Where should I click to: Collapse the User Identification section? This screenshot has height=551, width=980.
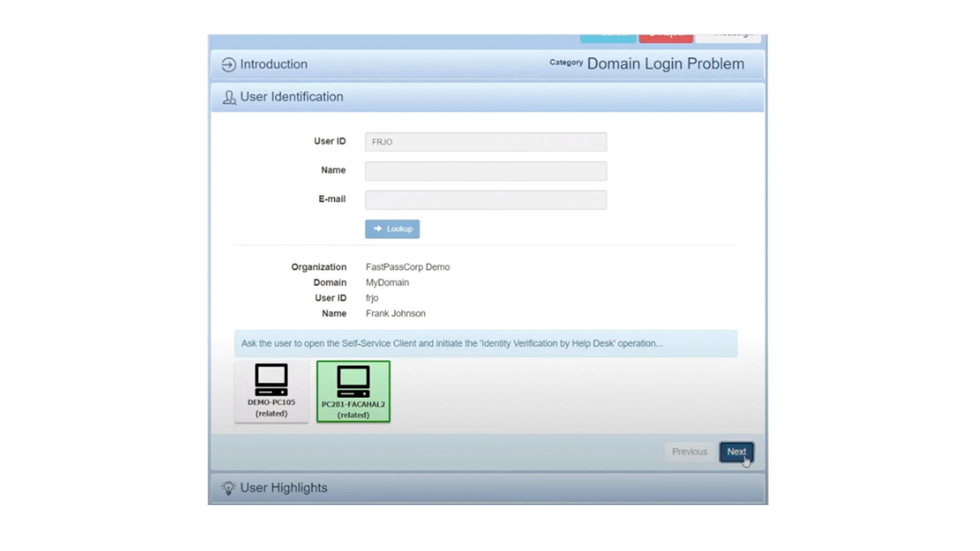pyautogui.click(x=291, y=97)
